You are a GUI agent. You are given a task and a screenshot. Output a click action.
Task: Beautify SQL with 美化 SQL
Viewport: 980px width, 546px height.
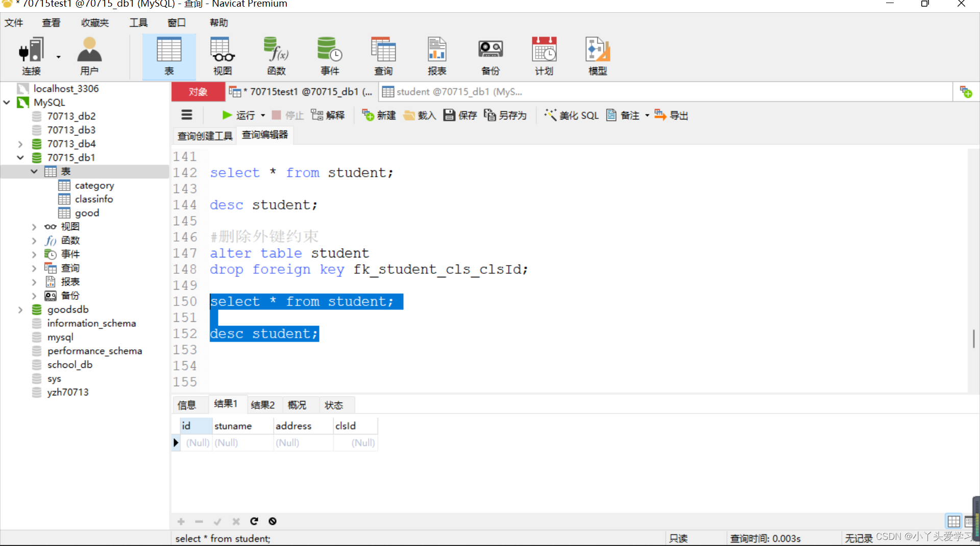[x=571, y=115]
